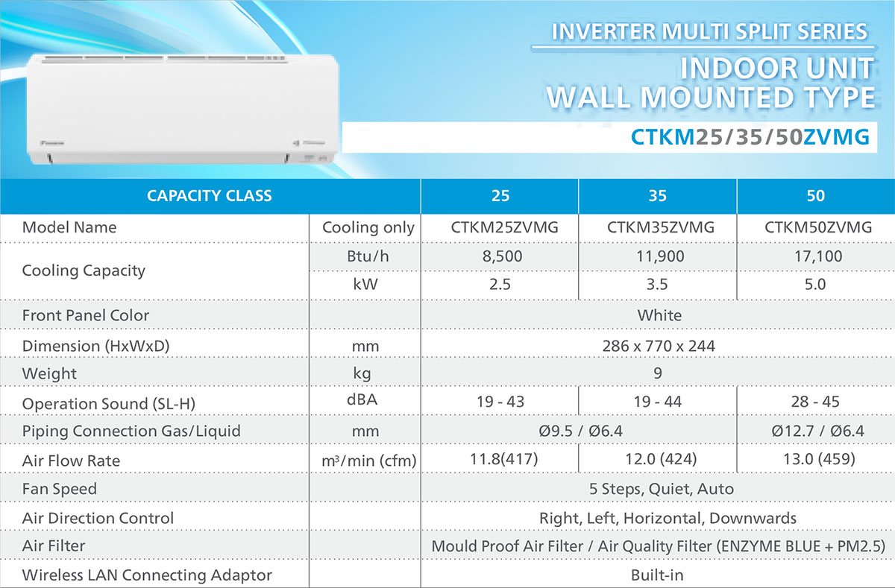Click the '28 - 45' sound value

[815, 402]
